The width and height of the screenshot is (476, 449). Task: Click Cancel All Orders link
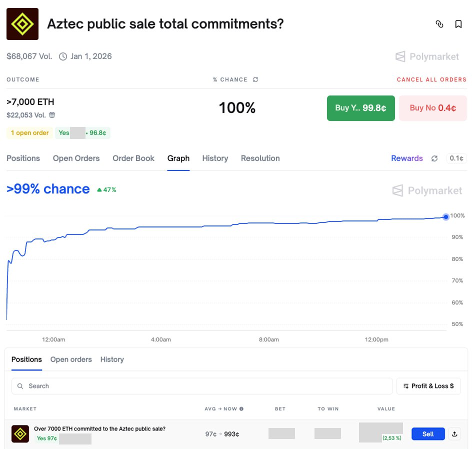[431, 79]
